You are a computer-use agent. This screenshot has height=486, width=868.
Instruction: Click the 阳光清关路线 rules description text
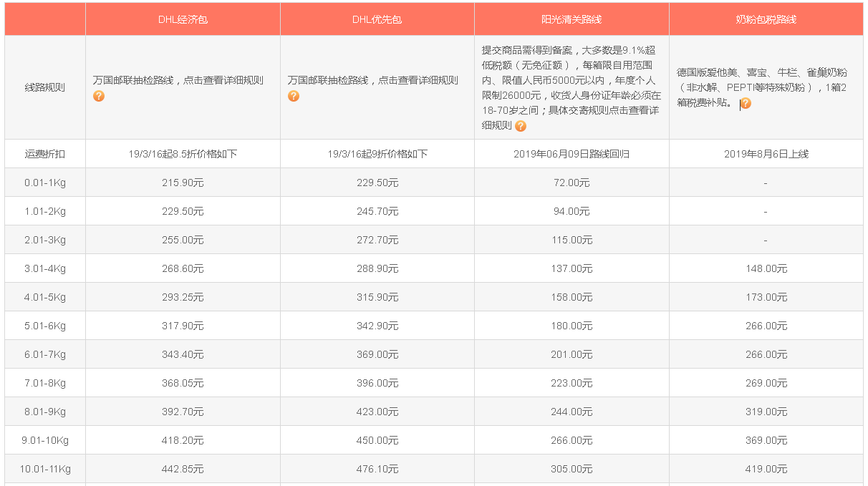pos(571,80)
